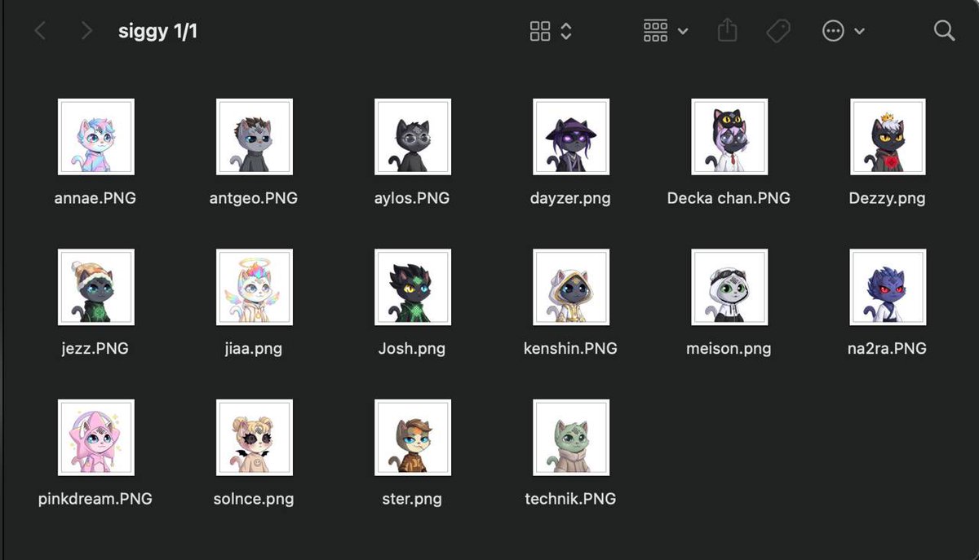Click the folder title siggy 1/1
Screen dimensions: 979x560
[x=157, y=32]
